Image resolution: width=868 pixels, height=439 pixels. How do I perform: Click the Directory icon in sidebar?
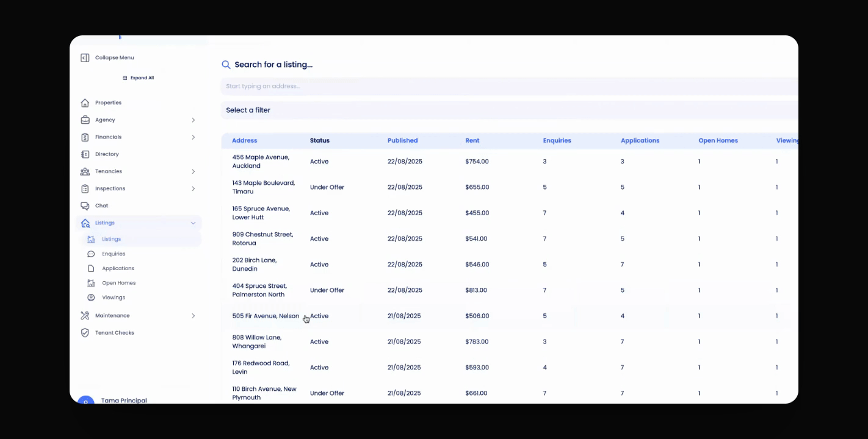(x=85, y=154)
